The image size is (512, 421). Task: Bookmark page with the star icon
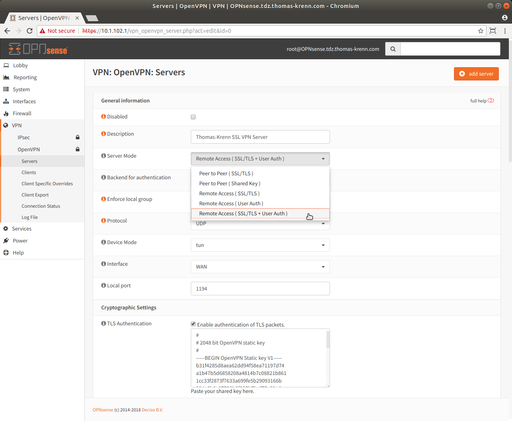(x=480, y=31)
